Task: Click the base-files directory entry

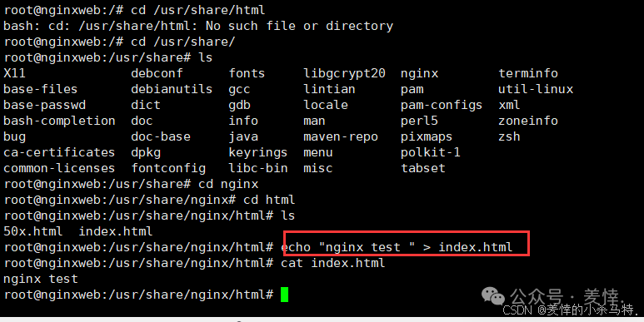Action: pos(40,89)
